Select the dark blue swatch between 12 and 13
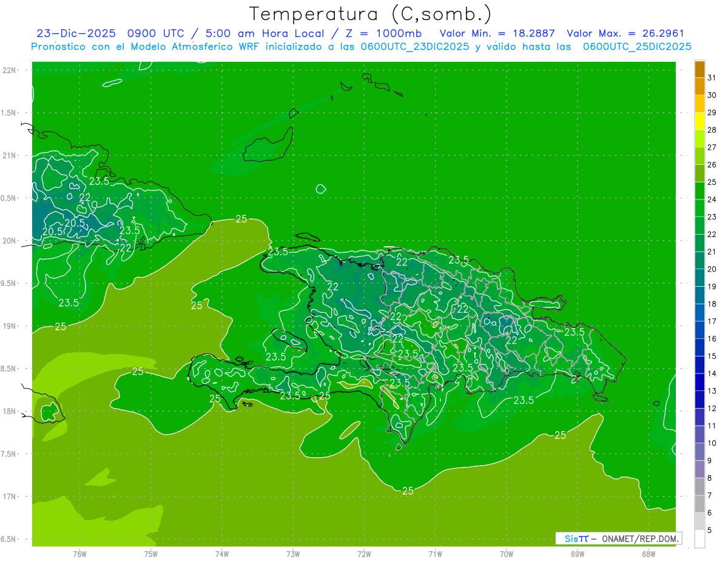Screen dimensions: 728x562 click(x=699, y=400)
